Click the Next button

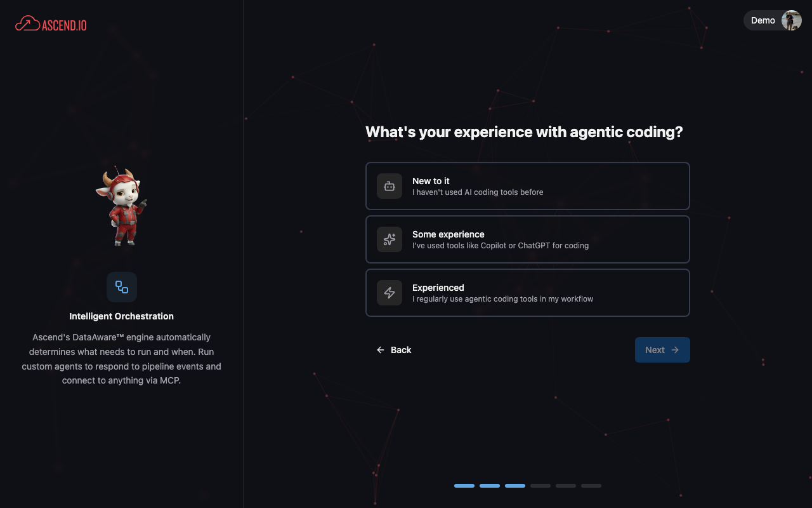point(662,349)
